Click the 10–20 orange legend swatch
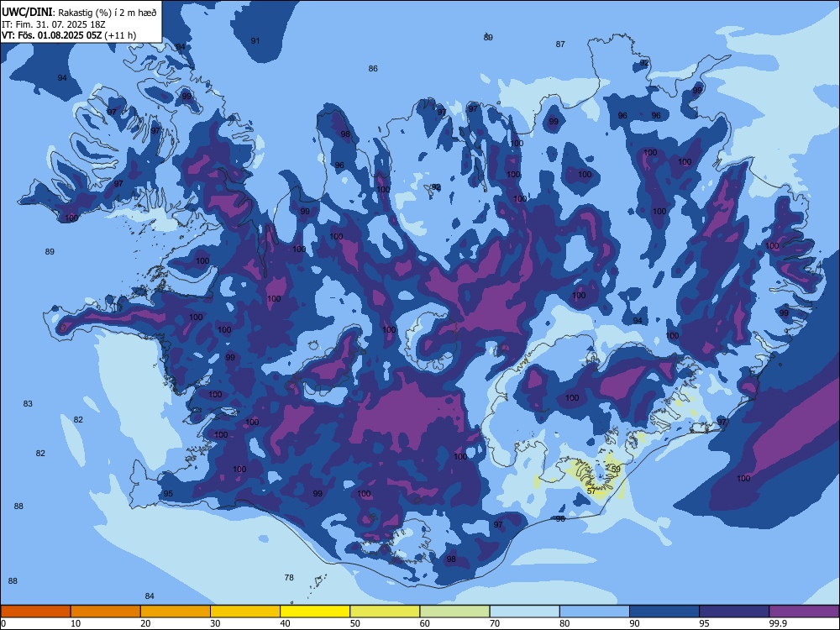Viewport: 840px width, 630px height. tap(106, 612)
